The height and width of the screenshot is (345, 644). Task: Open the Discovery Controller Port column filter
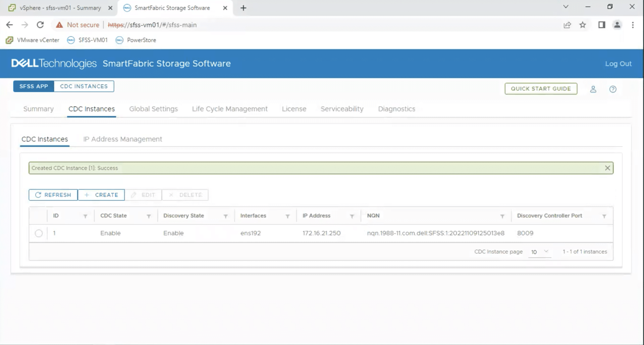(604, 216)
